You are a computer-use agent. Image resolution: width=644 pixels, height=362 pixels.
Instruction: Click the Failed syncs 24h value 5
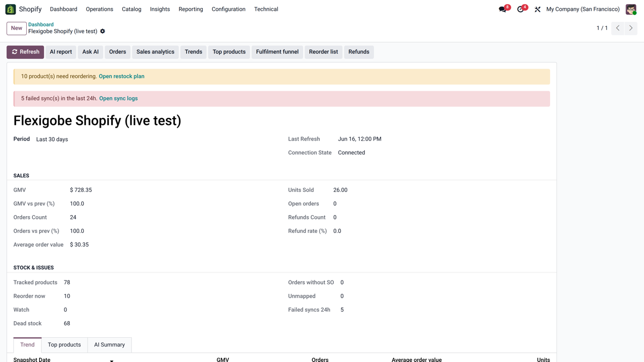[342, 309]
